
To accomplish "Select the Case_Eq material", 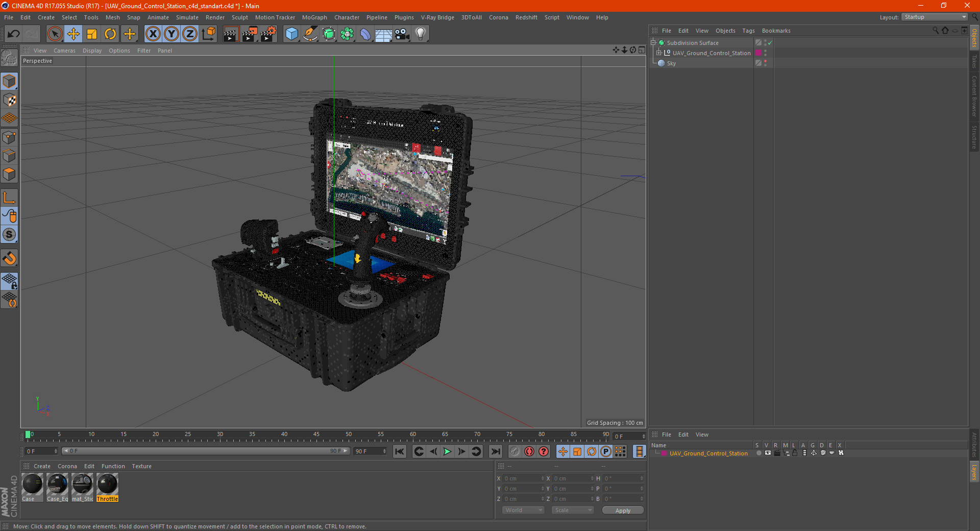I will 57,487.
